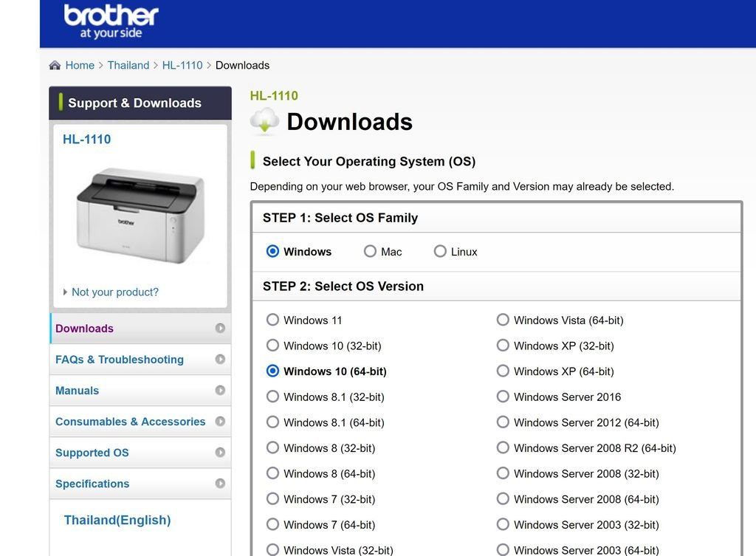Choose the Windows Vista (64-bit) option

(x=503, y=320)
